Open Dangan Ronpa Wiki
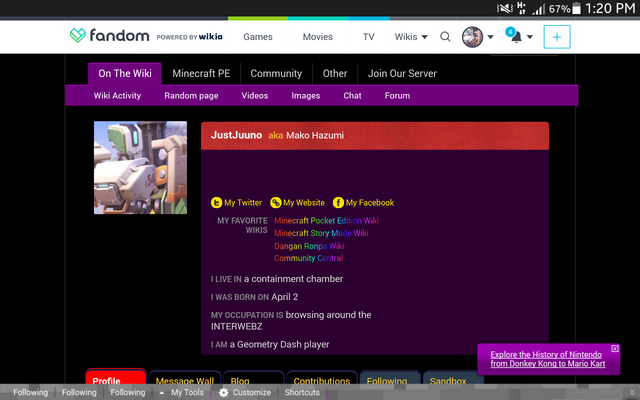This screenshot has height=400, width=640. tap(309, 246)
